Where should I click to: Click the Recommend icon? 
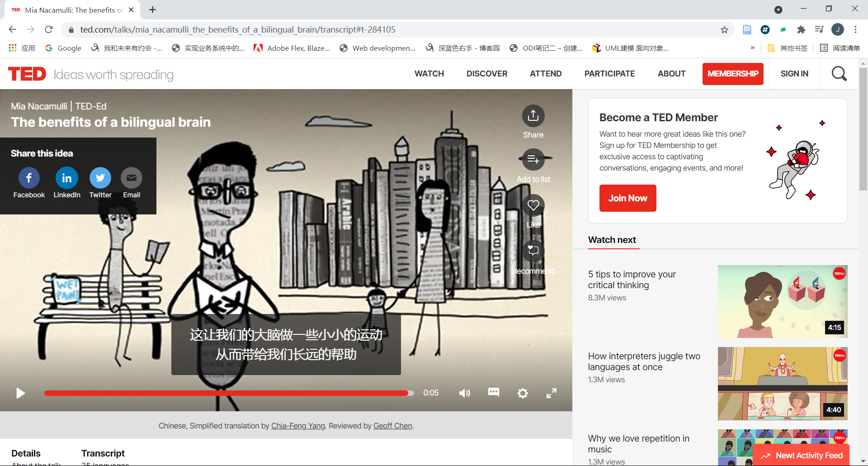click(x=533, y=250)
